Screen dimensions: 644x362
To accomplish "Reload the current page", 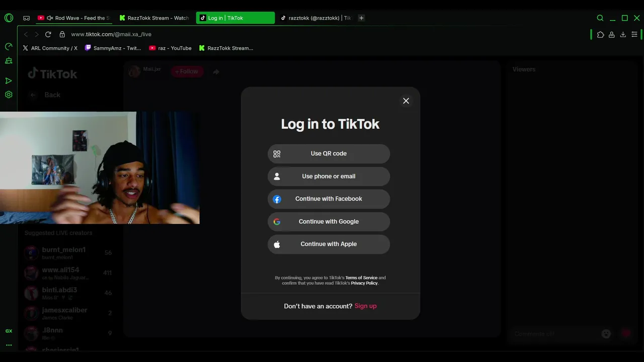I will click(x=48, y=34).
